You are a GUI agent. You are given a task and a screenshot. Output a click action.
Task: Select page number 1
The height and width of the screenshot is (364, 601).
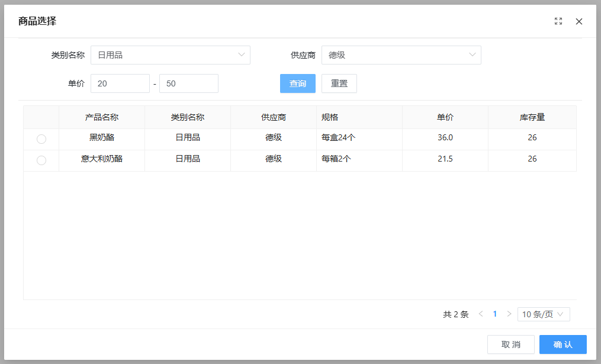495,314
